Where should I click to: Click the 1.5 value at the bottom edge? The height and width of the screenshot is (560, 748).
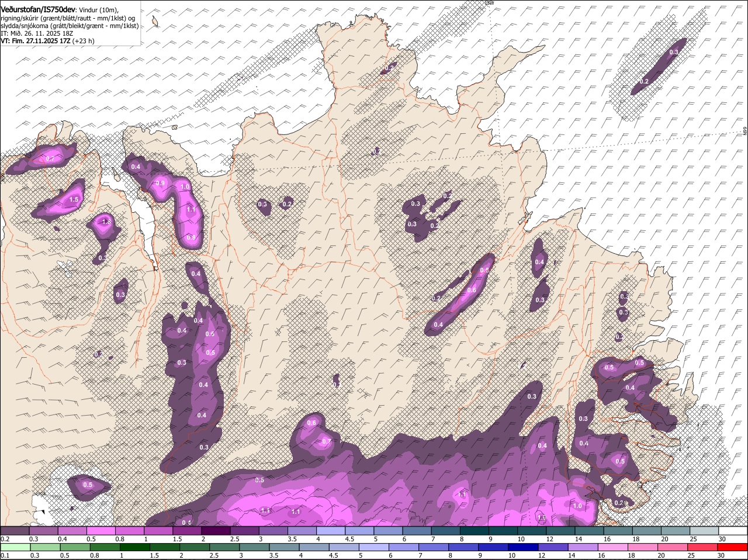(542, 518)
